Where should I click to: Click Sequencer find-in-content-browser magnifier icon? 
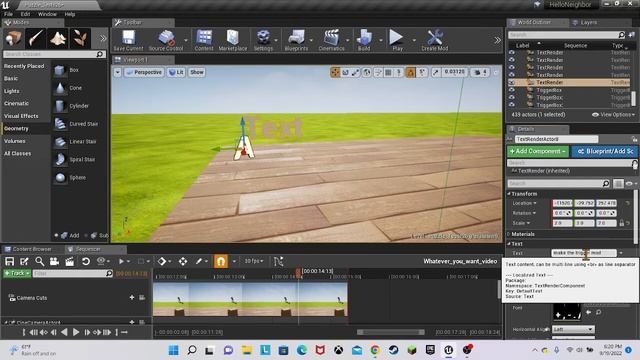tap(40, 261)
